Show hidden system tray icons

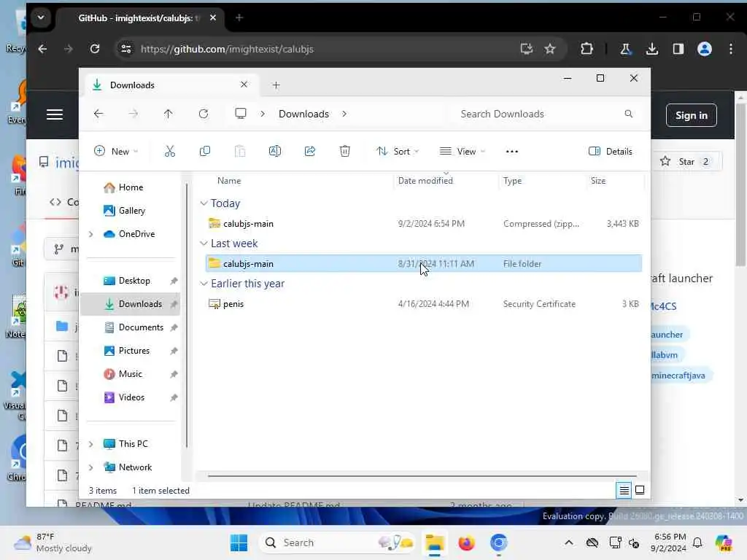click(569, 542)
